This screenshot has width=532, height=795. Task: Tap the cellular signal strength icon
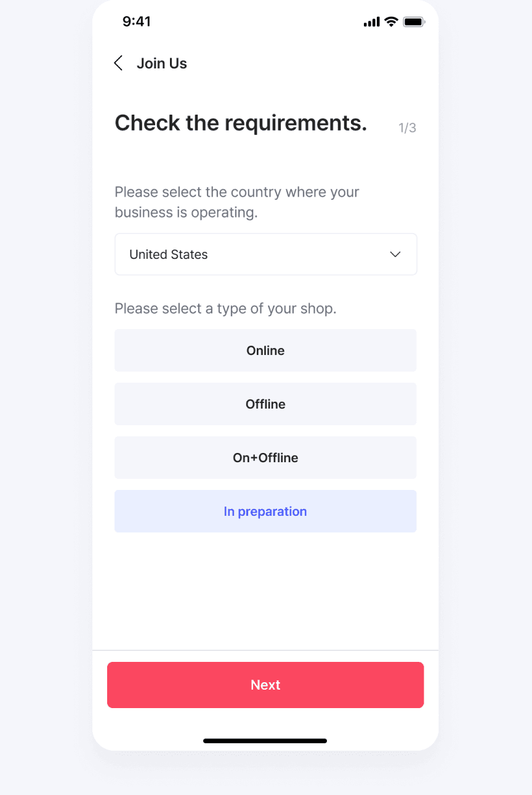click(371, 22)
